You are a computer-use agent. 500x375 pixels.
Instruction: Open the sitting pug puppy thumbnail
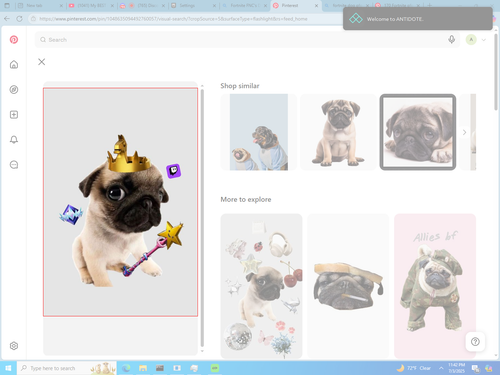coord(338,132)
